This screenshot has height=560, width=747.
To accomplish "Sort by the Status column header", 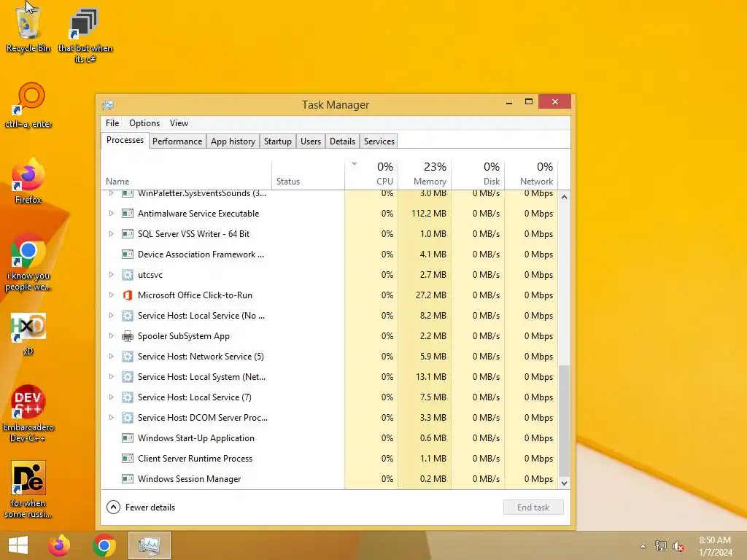I will tap(309, 174).
